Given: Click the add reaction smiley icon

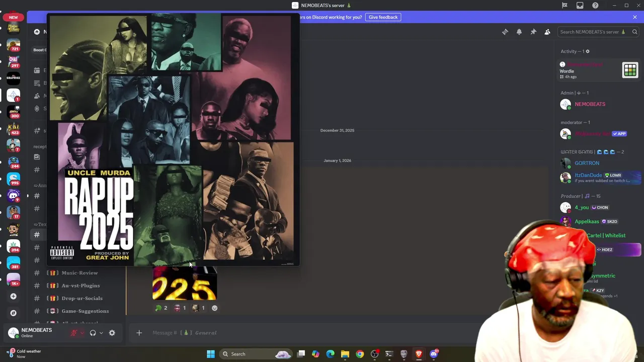Looking at the screenshot, I should pos(215,308).
